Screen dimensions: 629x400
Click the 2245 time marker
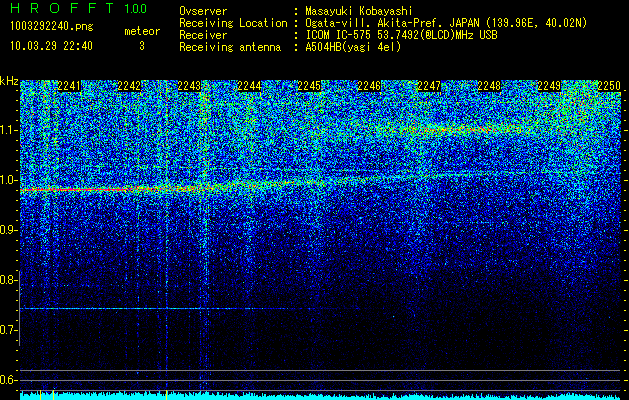309,86
